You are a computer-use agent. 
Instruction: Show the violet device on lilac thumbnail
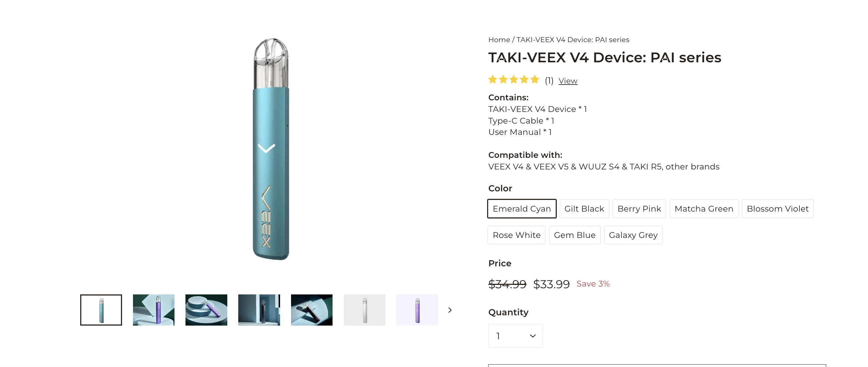(417, 310)
